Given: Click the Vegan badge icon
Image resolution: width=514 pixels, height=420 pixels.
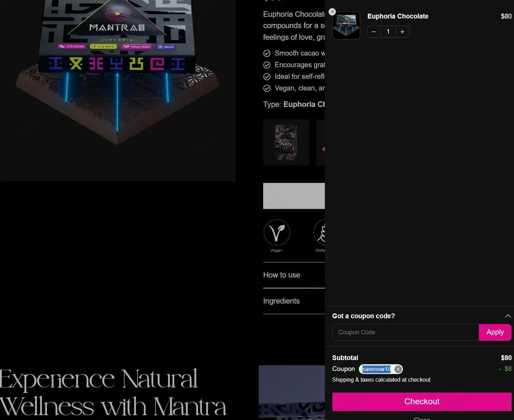Looking at the screenshot, I should coord(277,233).
